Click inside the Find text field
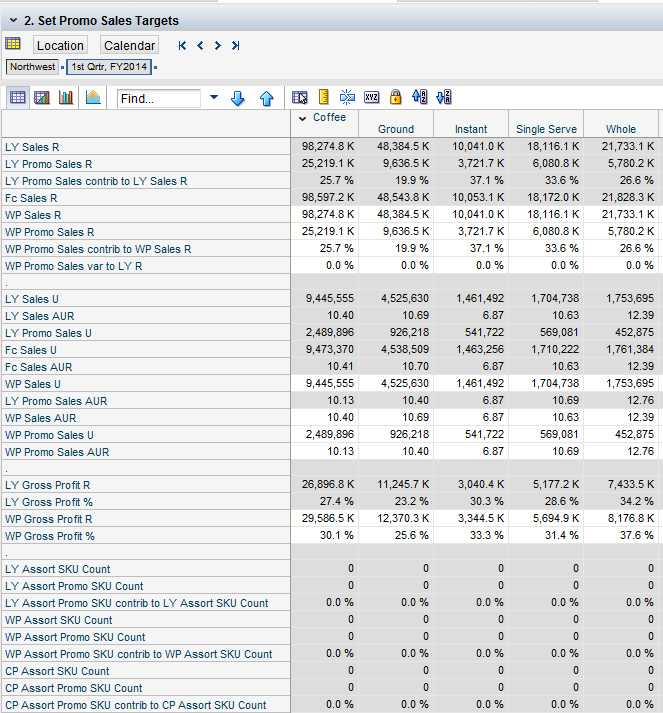Image resolution: width=663 pixels, height=713 pixels. 160,99
